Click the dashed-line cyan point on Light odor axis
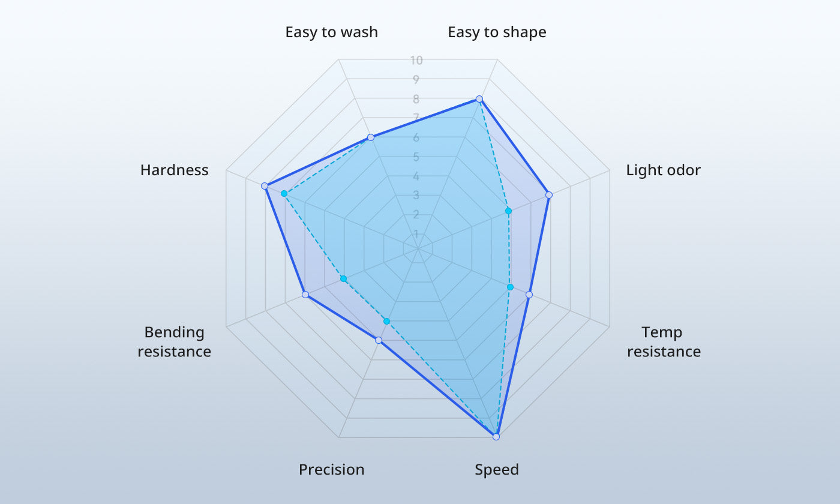Screen dimensions: 840x504 coord(508,211)
